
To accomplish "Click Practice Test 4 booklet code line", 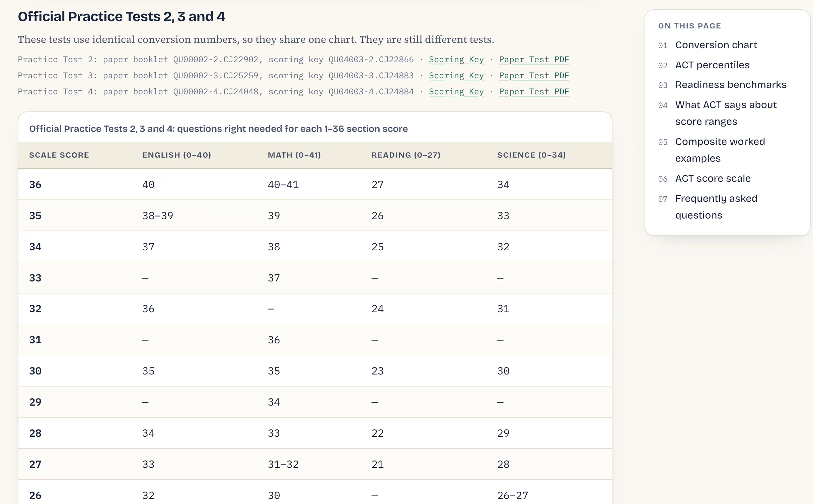I will (x=216, y=92).
